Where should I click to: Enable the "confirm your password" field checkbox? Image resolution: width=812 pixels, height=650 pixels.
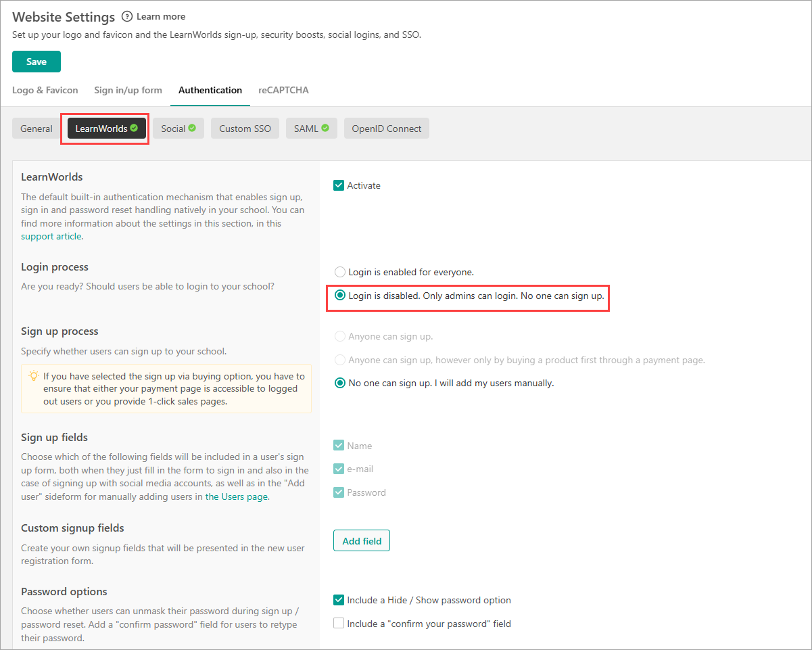click(x=339, y=624)
